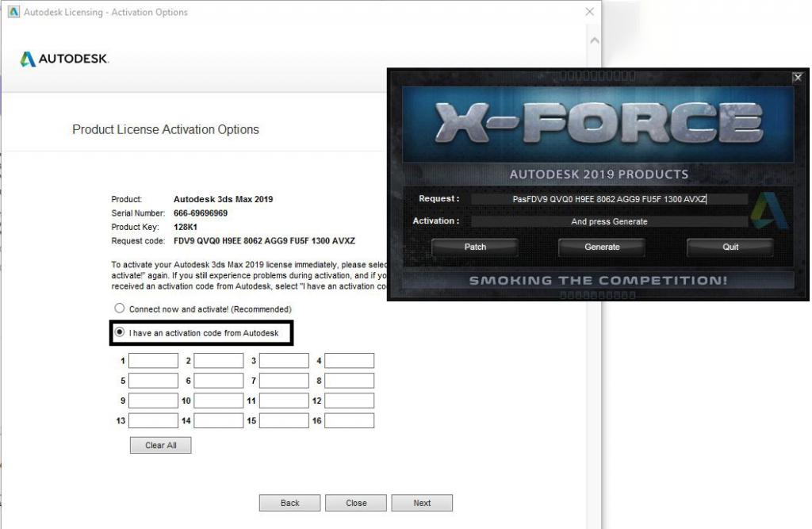Select "Connect now and activate!" radio option
The image size is (812, 529).
(120, 309)
